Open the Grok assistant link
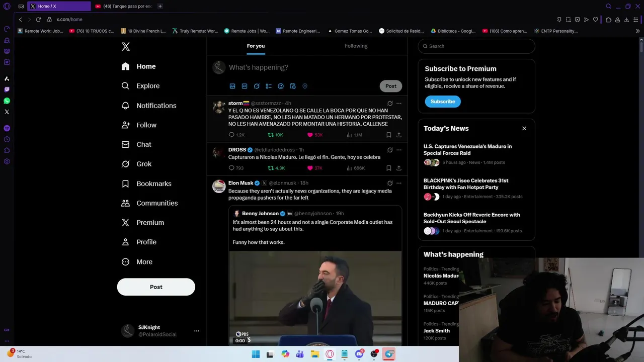 point(137,164)
